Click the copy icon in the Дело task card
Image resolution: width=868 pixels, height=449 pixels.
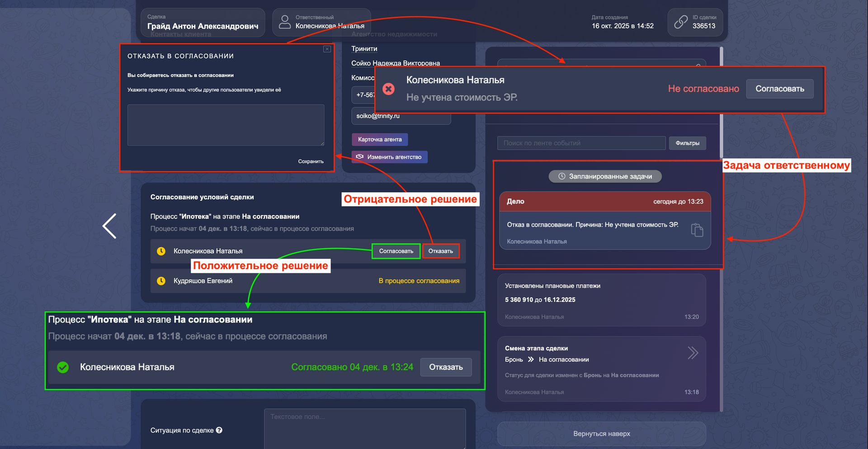coord(697,230)
